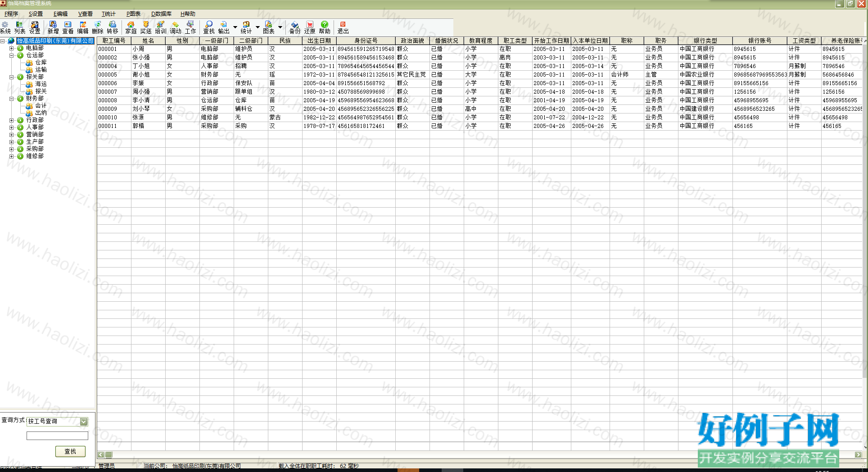Collapse the 财务部 tree node
The image size is (868, 472).
click(x=12, y=99)
